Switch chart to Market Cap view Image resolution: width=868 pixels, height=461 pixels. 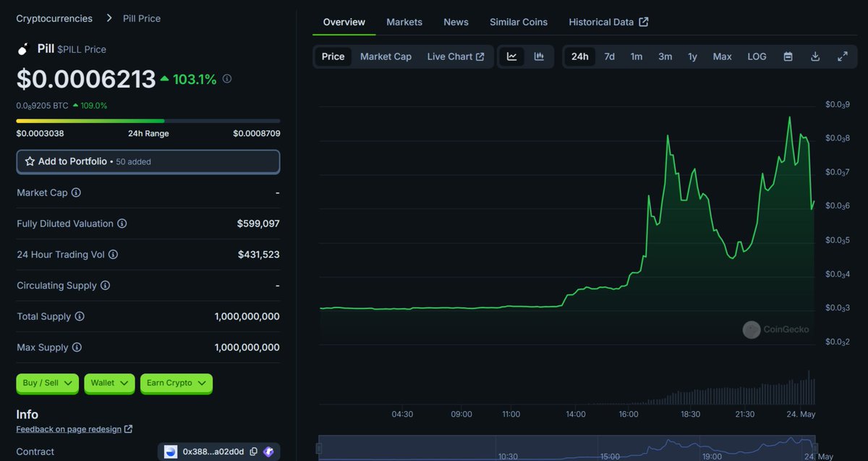point(386,56)
